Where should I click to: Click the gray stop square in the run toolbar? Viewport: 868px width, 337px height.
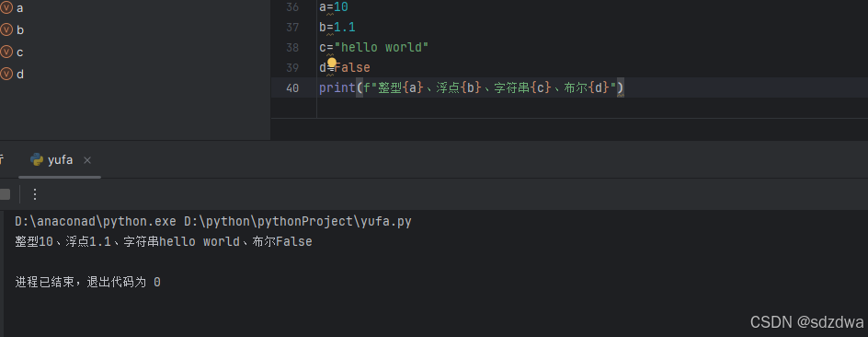tap(5, 194)
